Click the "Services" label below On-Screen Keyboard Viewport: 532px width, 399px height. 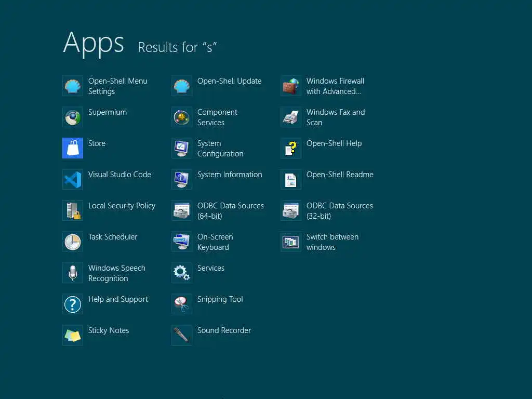click(x=211, y=268)
